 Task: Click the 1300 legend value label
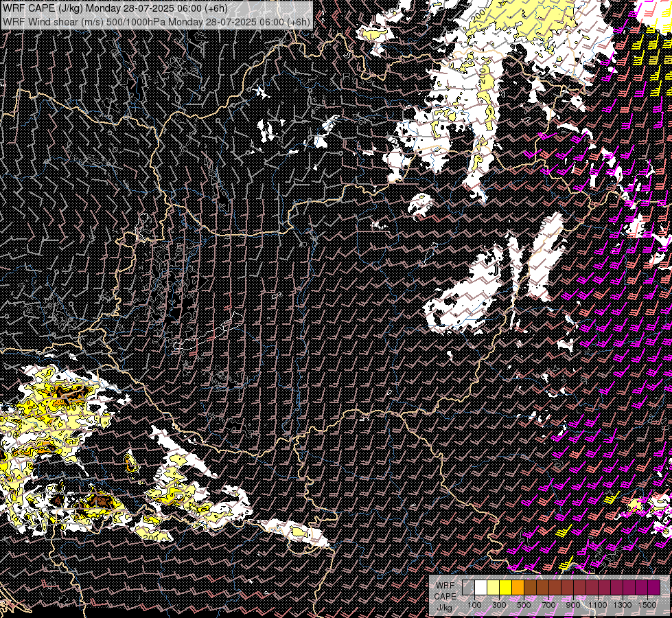coord(623,605)
